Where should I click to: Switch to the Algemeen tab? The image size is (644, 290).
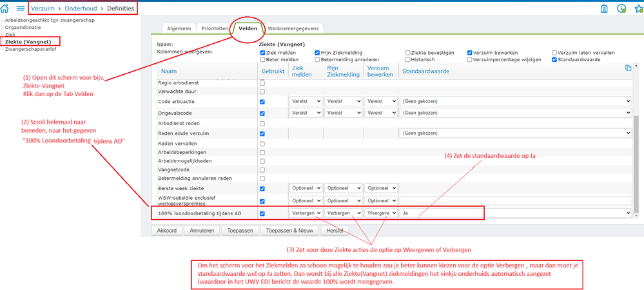click(x=179, y=29)
